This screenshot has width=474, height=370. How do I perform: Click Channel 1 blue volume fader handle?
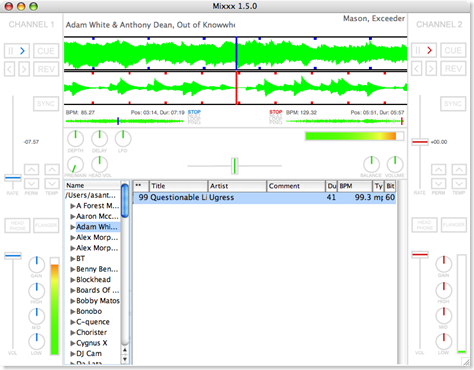coord(13,256)
